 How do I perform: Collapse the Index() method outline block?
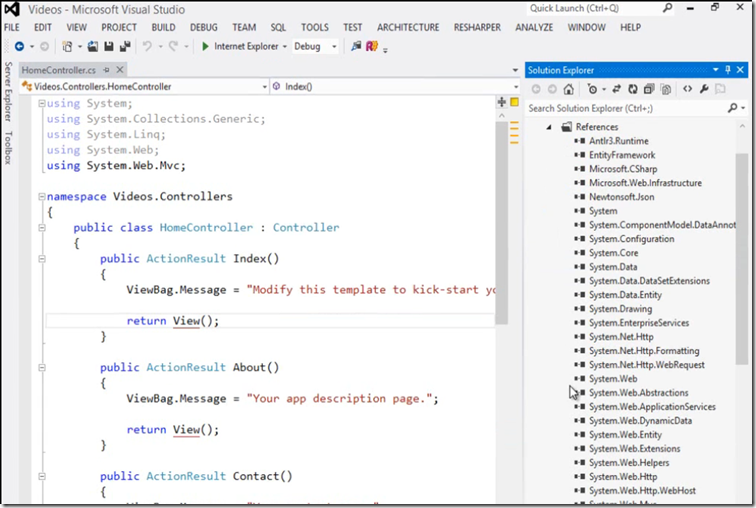[x=42, y=259]
